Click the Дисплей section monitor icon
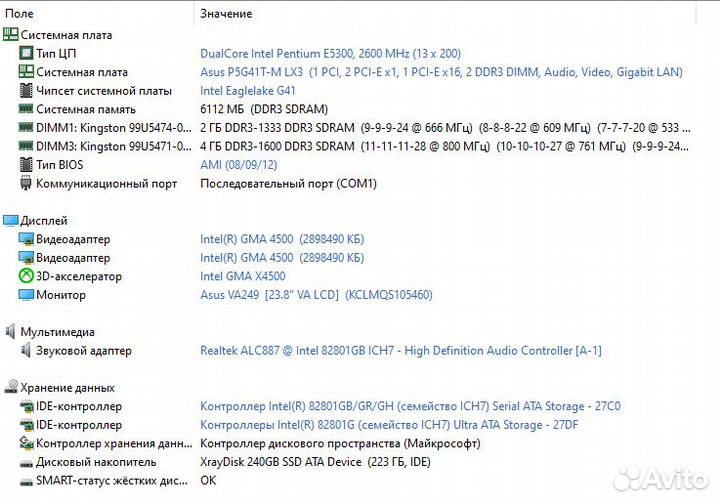 click(11, 221)
